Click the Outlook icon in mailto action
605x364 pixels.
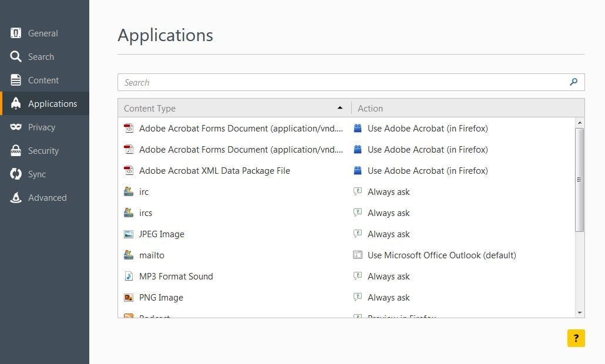pos(358,255)
